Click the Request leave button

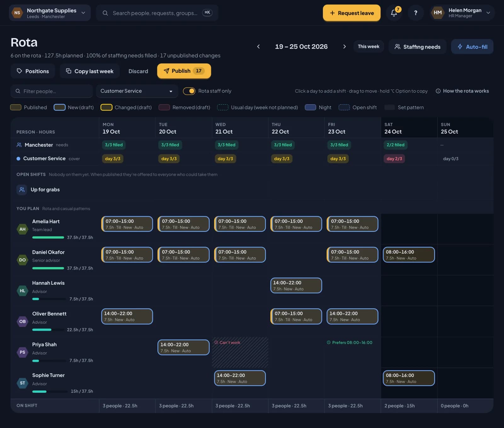point(352,13)
